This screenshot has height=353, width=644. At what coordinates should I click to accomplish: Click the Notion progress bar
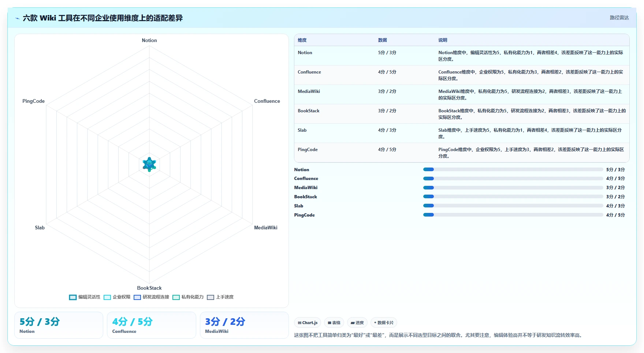point(513,169)
